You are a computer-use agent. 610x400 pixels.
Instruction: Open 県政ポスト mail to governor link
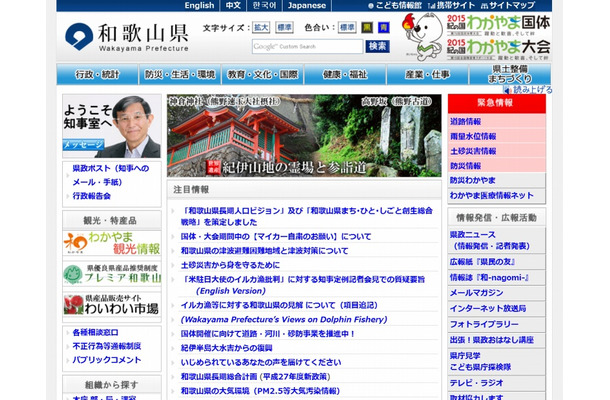(111, 175)
